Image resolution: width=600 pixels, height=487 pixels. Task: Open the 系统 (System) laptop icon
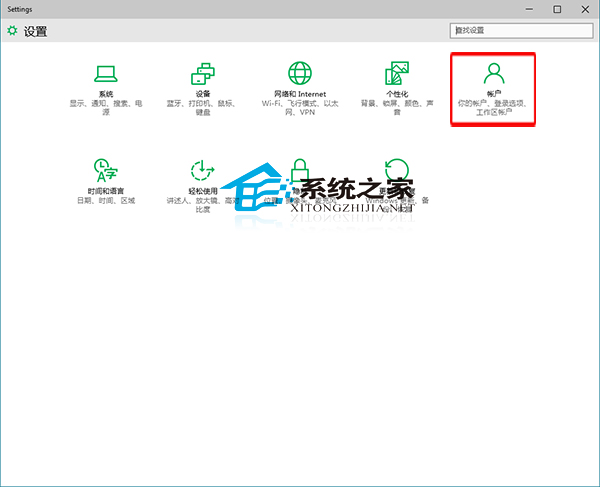click(x=106, y=74)
